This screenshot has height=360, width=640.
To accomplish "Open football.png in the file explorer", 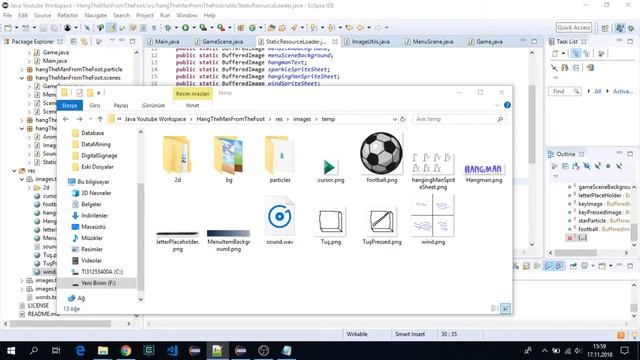I will (382, 158).
